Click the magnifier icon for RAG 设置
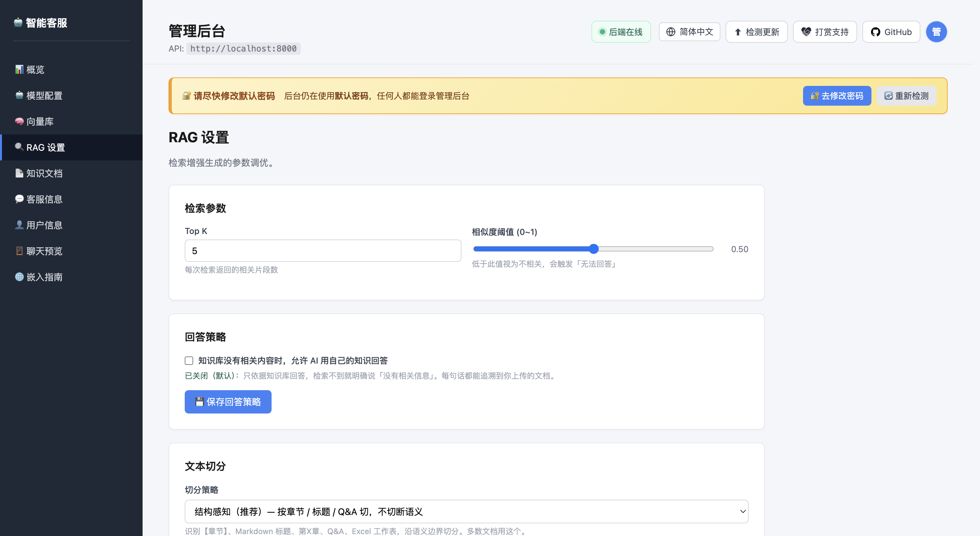 pos(19,147)
